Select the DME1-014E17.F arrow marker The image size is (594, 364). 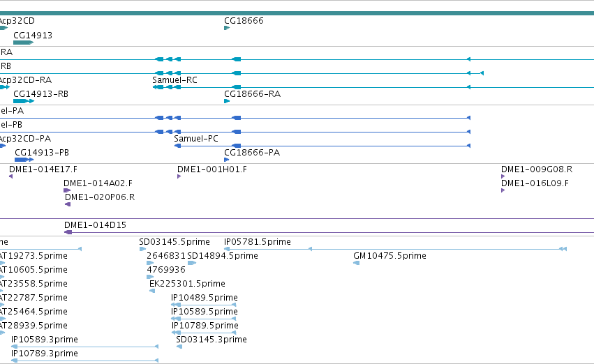(11, 176)
